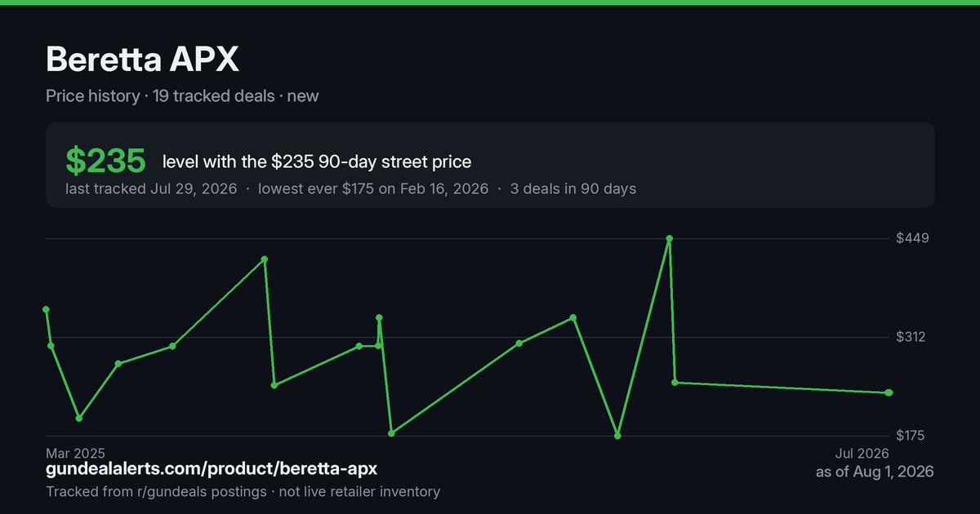Click the 3 deals in 90 days text
This screenshot has width=980, height=514.
[x=573, y=188]
